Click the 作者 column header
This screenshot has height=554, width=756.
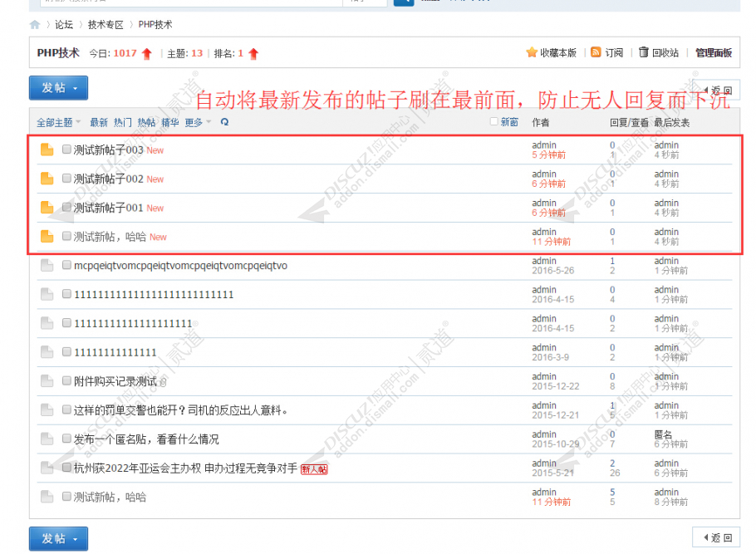point(541,122)
